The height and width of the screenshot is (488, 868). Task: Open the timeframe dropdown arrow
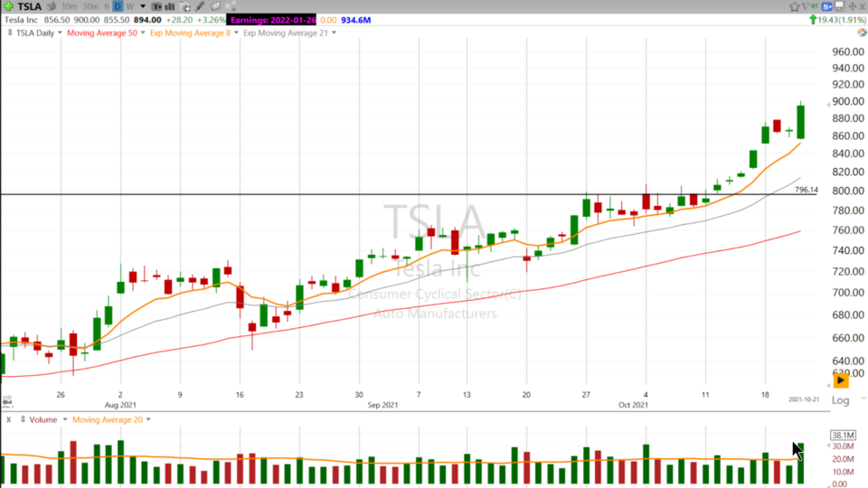coord(143,6)
